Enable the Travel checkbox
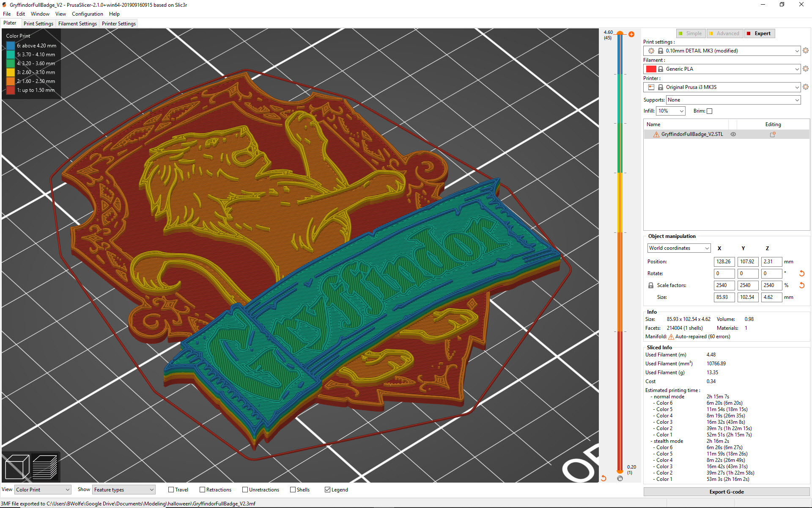Image resolution: width=812 pixels, height=508 pixels. coord(171,490)
